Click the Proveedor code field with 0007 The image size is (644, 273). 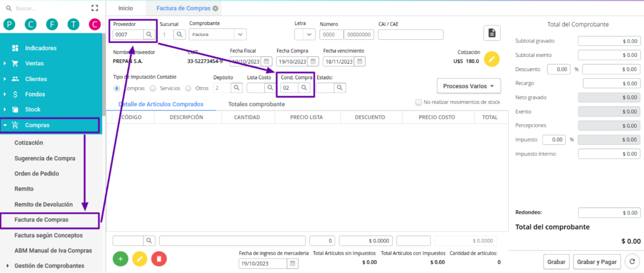pyautogui.click(x=128, y=34)
